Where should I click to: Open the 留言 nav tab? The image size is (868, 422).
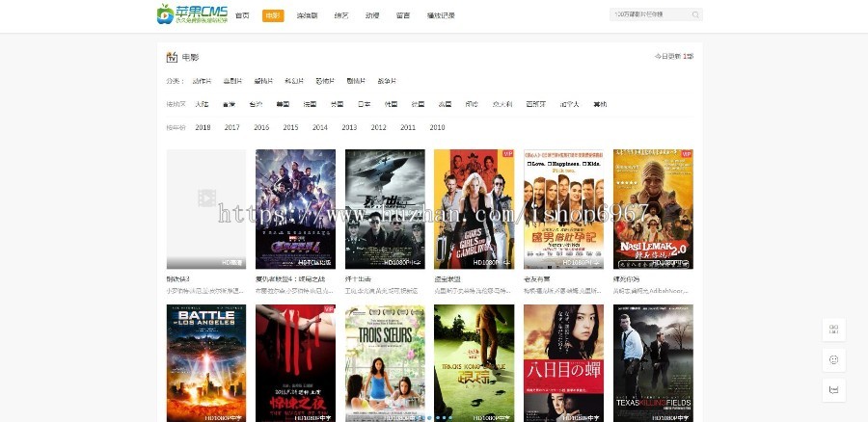pos(403,15)
